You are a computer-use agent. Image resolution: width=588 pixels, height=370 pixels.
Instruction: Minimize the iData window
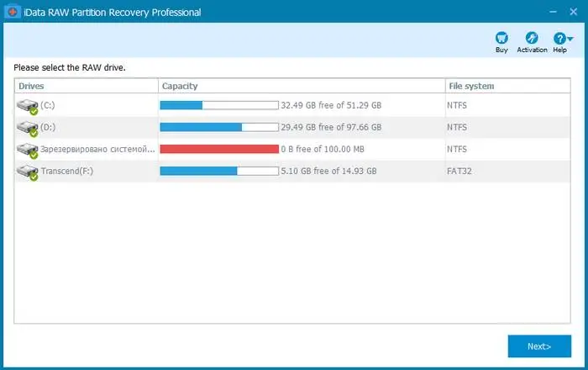(x=553, y=12)
